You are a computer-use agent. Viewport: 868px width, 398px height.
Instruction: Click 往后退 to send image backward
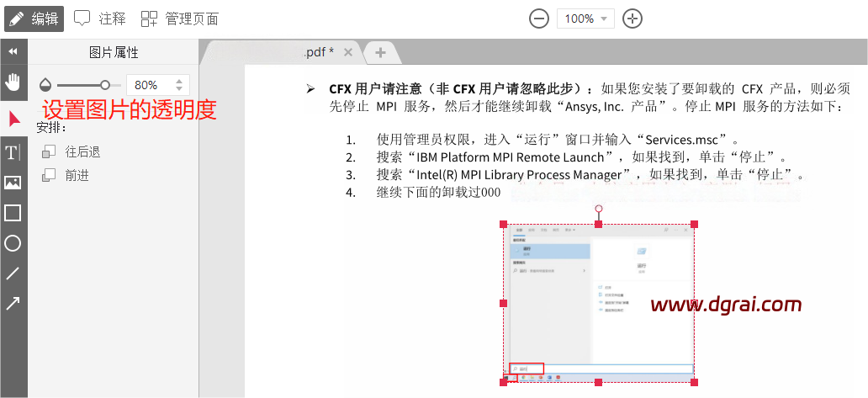[72, 151]
